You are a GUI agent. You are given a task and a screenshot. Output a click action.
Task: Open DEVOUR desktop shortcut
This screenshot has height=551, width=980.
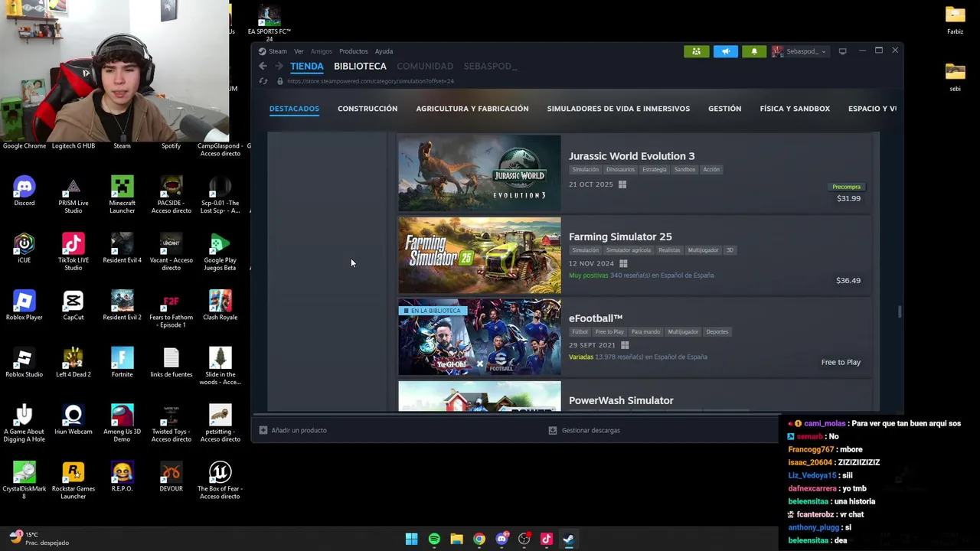coord(171,477)
